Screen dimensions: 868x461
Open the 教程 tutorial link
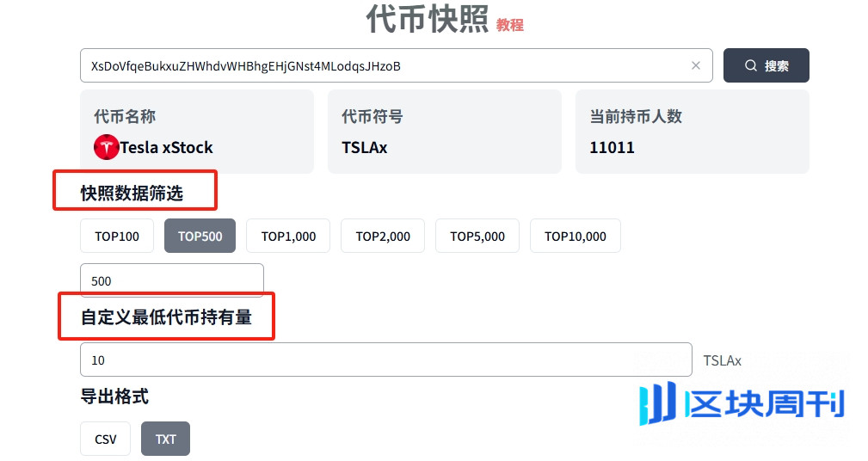tap(510, 25)
